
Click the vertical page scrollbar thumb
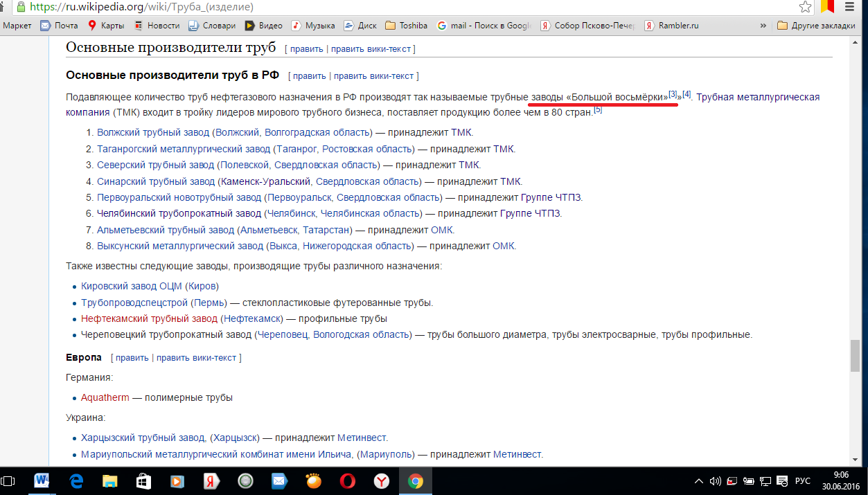855,357
